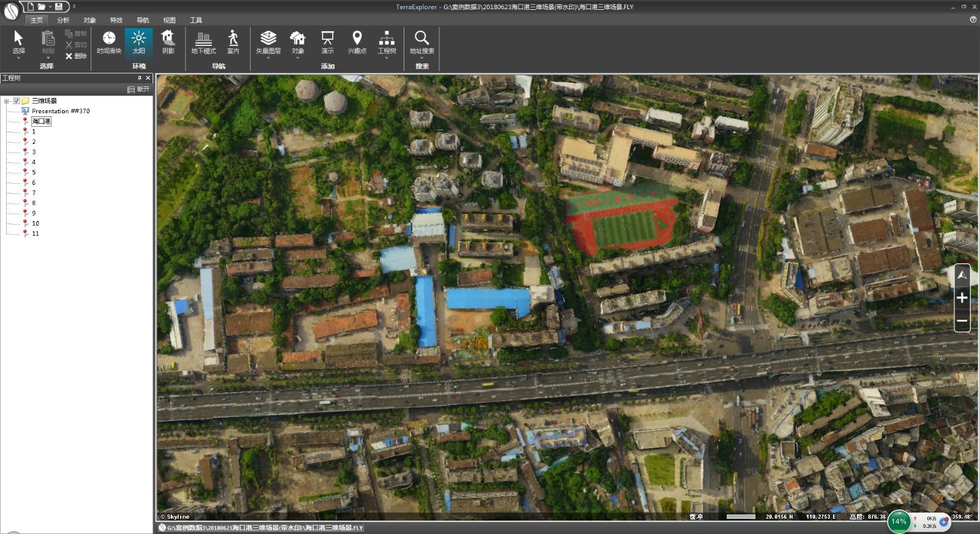Screen dimensions: 980x534
Task: Uncheck the 三维场景 checkbox
Action: tap(17, 101)
